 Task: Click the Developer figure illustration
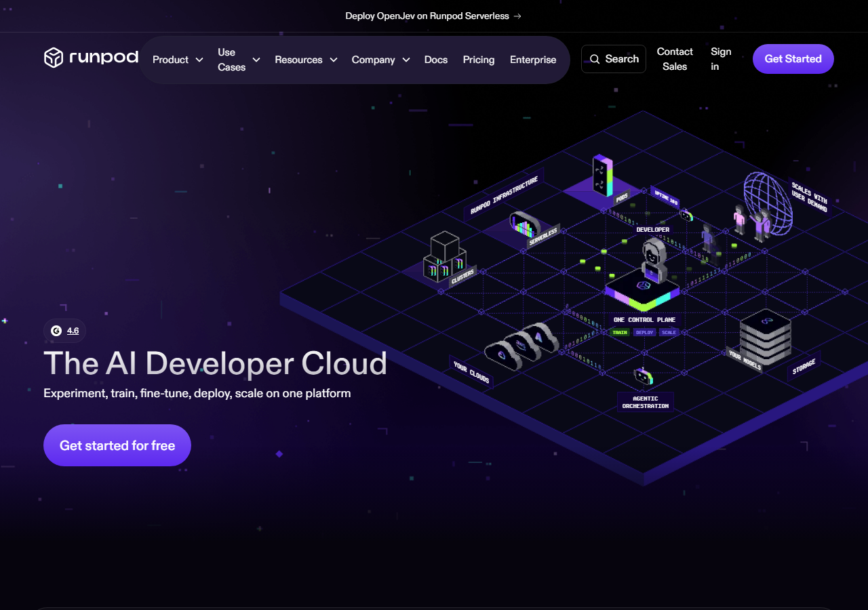click(x=654, y=260)
